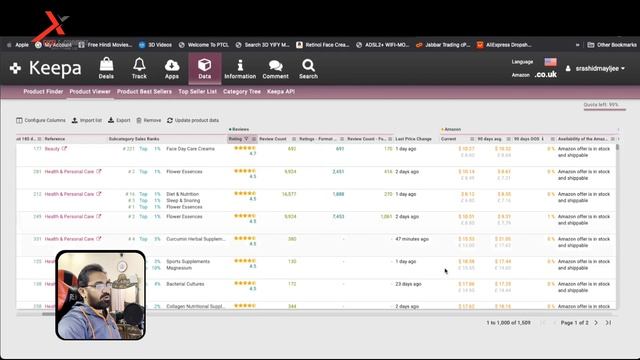Image resolution: width=640 pixels, height=360 pixels.
Task: Switch to Top Seller List tab
Action: point(197,92)
